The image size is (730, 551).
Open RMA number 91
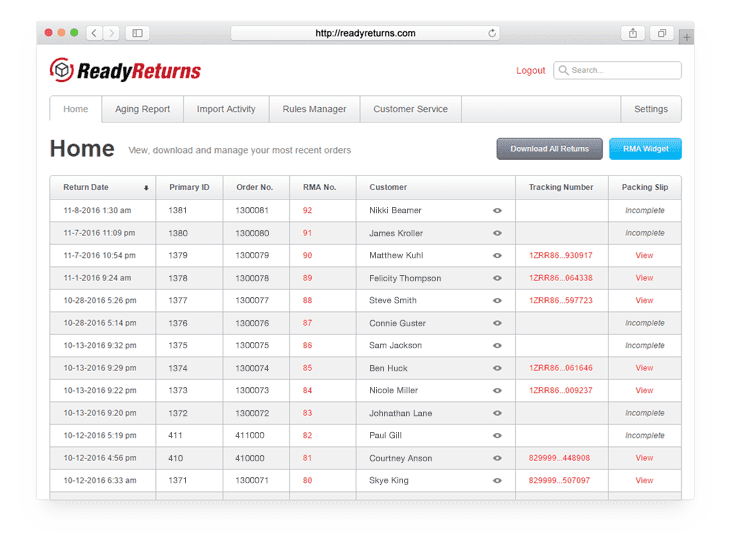tap(307, 233)
